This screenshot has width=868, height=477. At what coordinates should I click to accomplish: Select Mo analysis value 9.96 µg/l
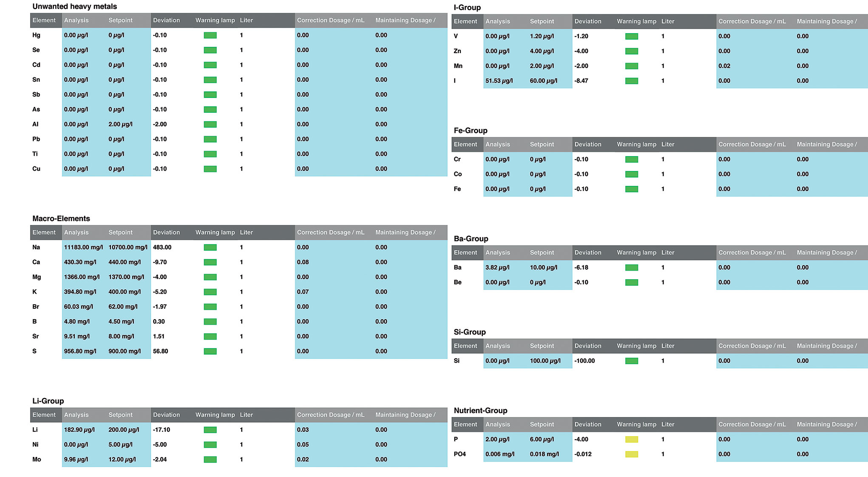tap(76, 460)
